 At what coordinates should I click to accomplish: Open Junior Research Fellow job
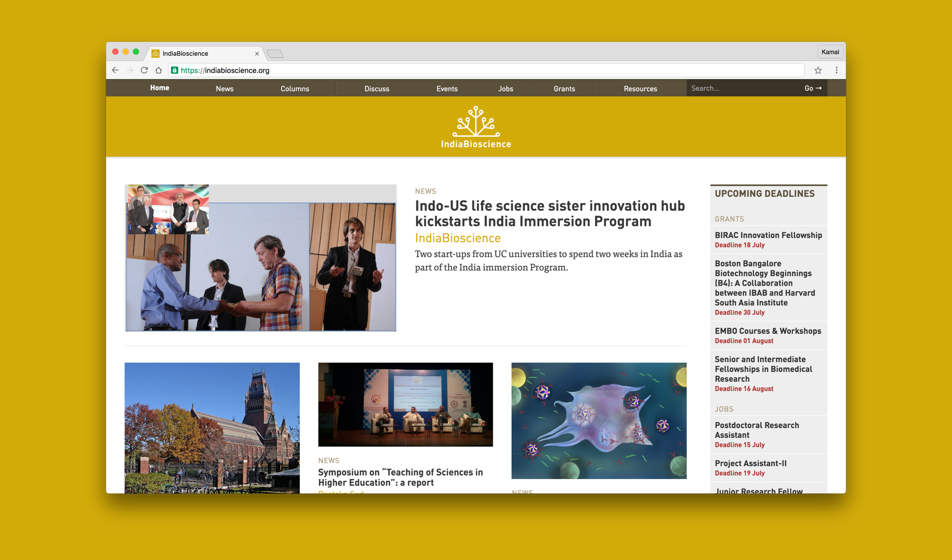[759, 491]
